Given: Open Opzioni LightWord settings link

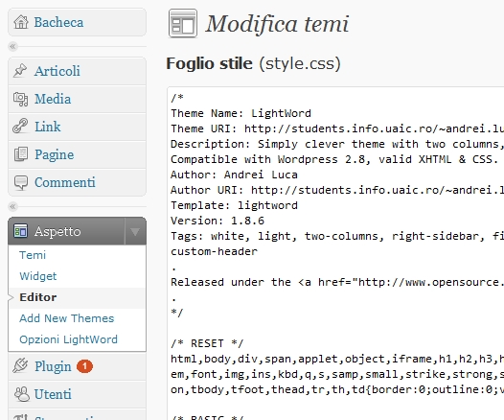Looking at the screenshot, I should pyautogui.click(x=68, y=339).
